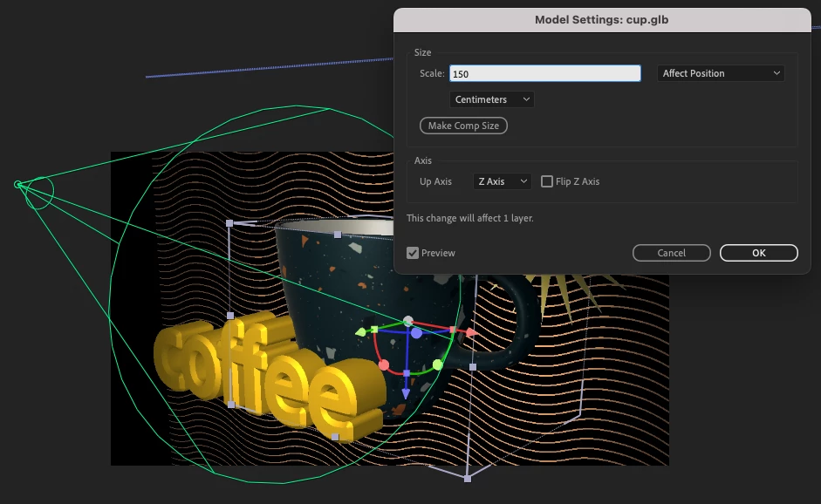Open the Centimeters units dropdown
Image resolution: width=821 pixels, height=504 pixels.
492,99
